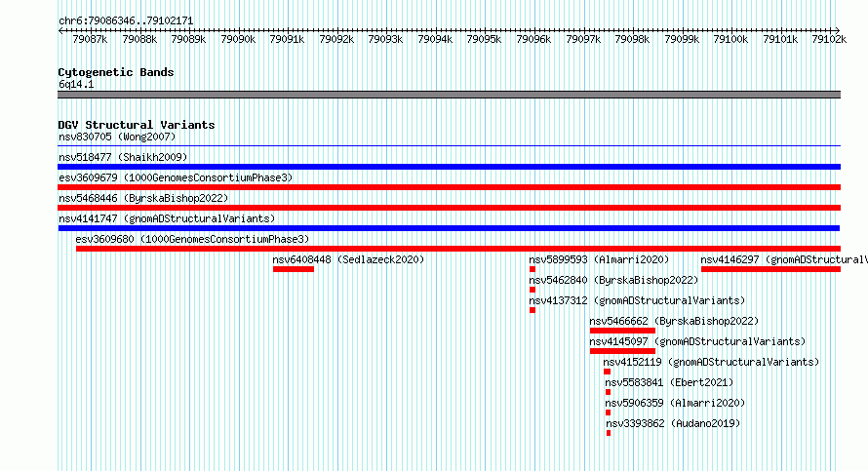The image size is (868, 471).
Task: Click small red nsv4152119 variant marker
Action: click(607, 372)
